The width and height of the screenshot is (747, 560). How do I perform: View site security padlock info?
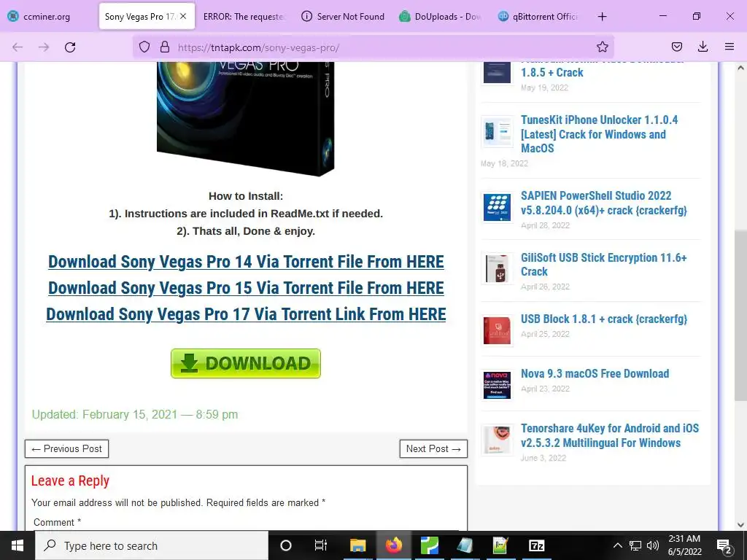tap(165, 47)
